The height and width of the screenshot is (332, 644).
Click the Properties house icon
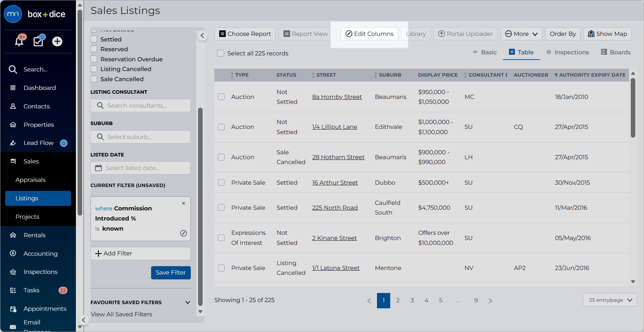click(13, 125)
